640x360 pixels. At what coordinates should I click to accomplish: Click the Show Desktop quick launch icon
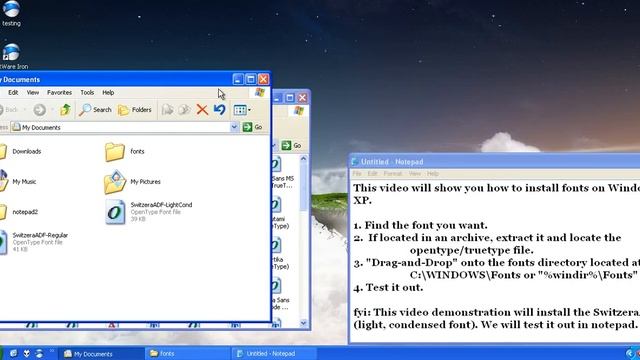pyautogui.click(x=13, y=353)
